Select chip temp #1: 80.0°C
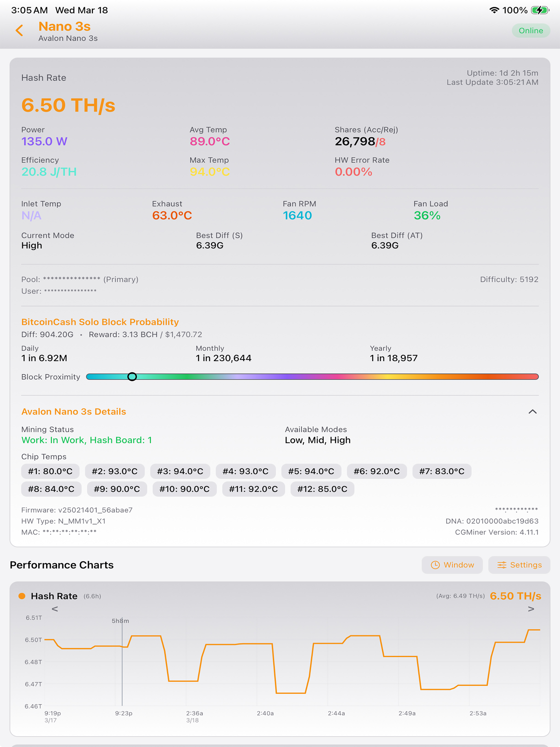 [x=50, y=471]
